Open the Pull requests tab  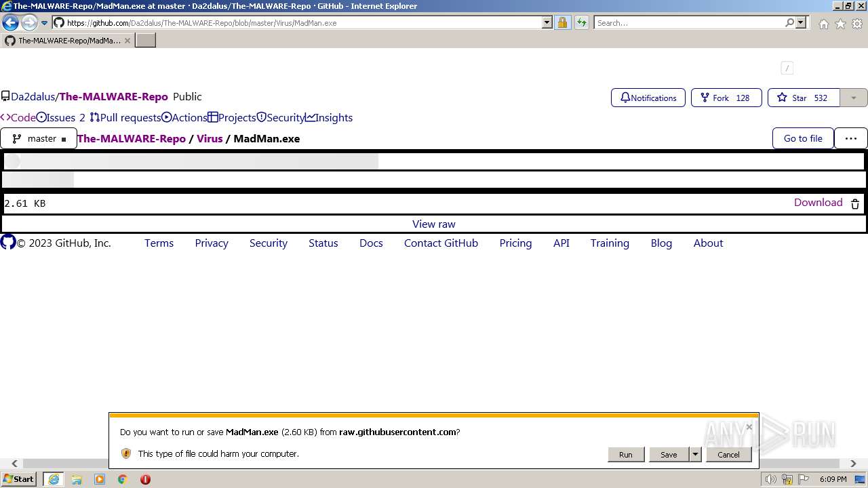point(125,117)
